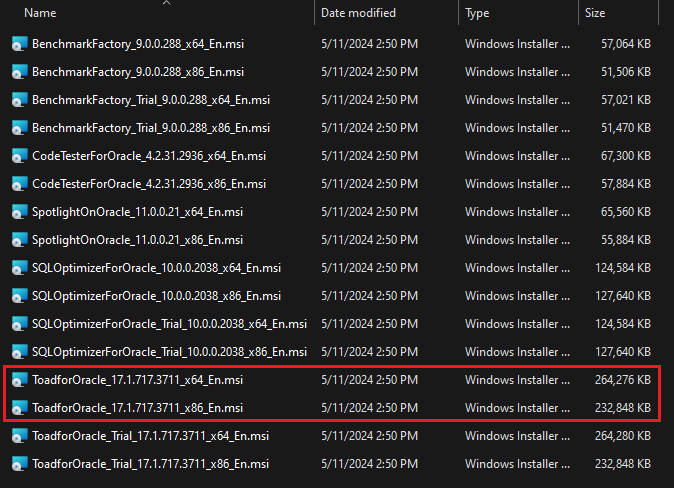This screenshot has width=674, height=488.
Task: Click the ToadforOracle_17.1.717.3711_x86_En.msi installer icon
Action: [x=19, y=408]
